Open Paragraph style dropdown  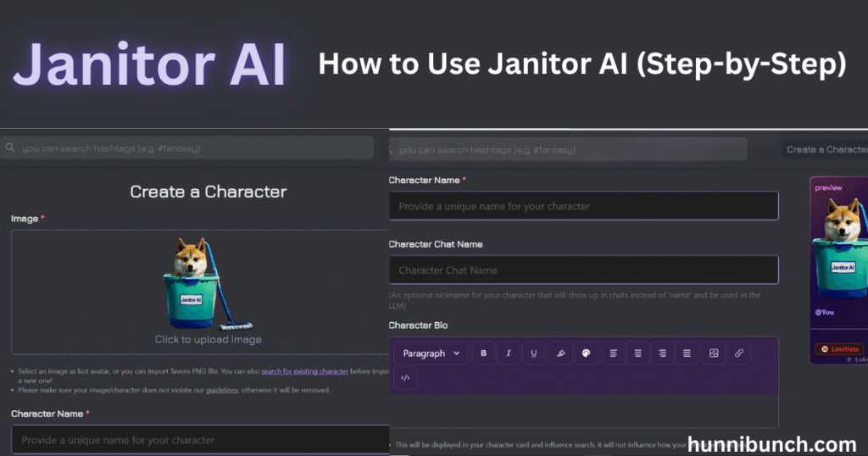[x=431, y=353]
